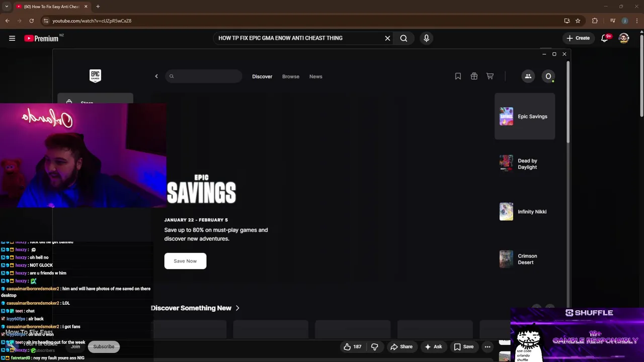Open Epic wishlist bookmark icon
The image size is (644, 362).
tap(458, 76)
